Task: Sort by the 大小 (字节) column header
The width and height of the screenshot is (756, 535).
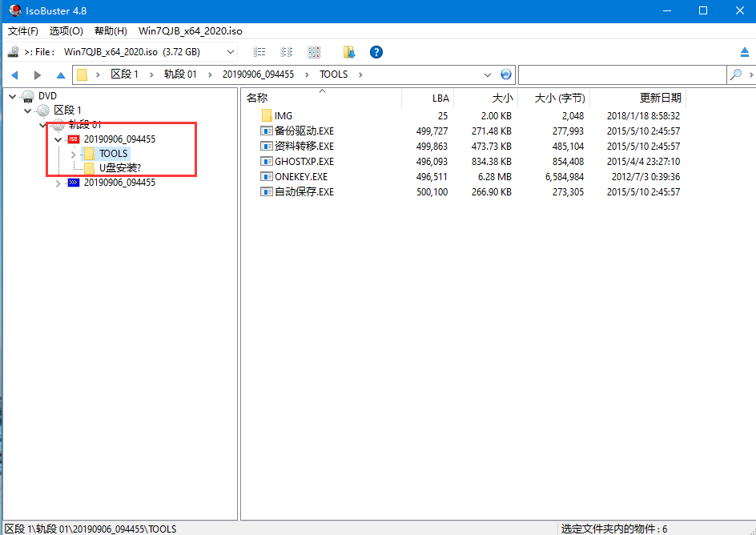Action: click(560, 98)
